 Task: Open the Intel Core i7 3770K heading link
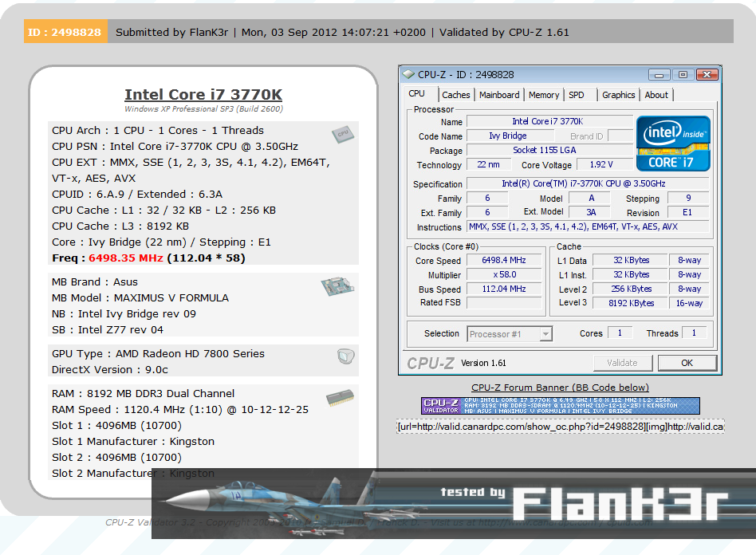point(203,95)
